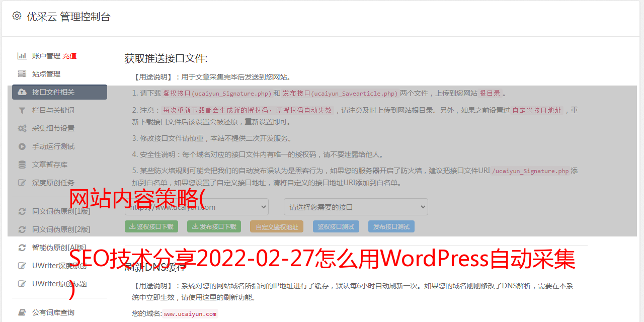Click the gear icon beside 优采云 管理控制台
This screenshot has height=322, width=644.
(17, 16)
